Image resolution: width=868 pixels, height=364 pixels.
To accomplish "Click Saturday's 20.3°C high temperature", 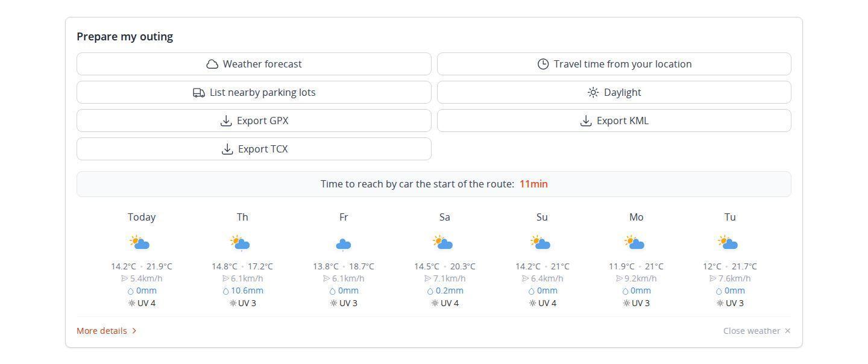I will pyautogui.click(x=462, y=266).
